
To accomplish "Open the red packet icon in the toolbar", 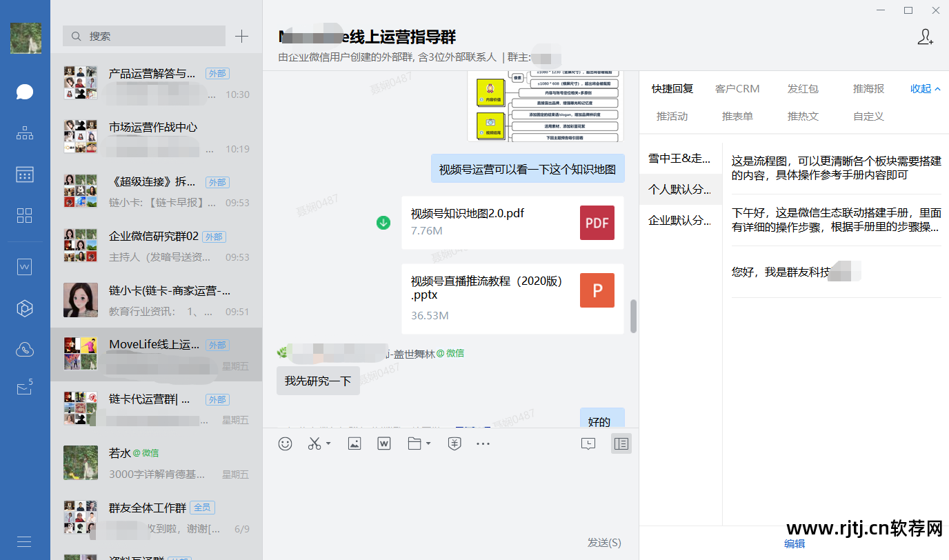I will [x=454, y=443].
